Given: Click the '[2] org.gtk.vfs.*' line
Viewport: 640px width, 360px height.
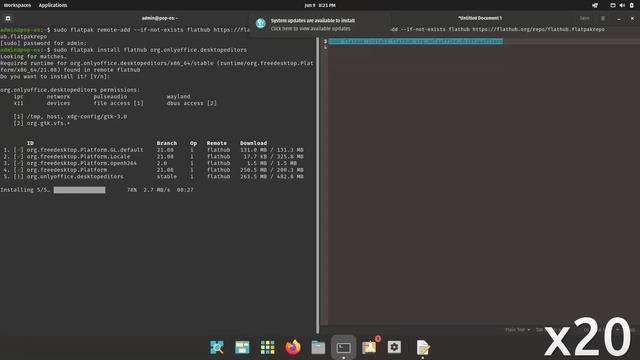Looking at the screenshot, I should tap(42, 123).
